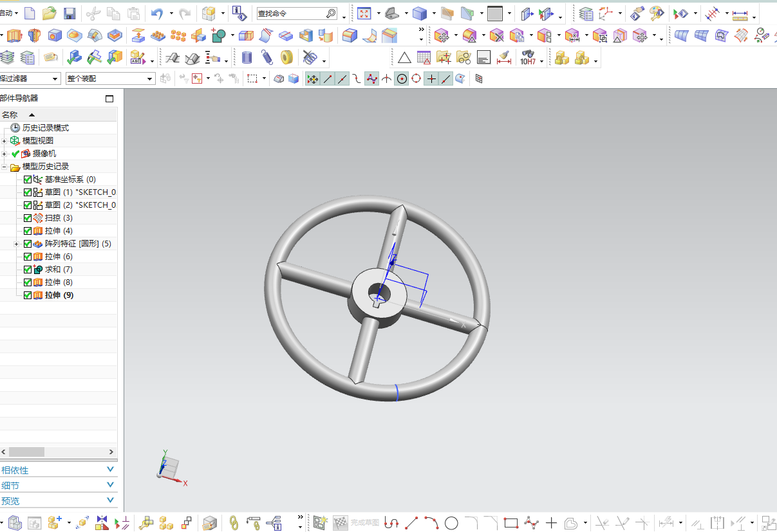This screenshot has width=777, height=532.
Task: Select the 拉伸 (8) feature row
Action: 59,282
